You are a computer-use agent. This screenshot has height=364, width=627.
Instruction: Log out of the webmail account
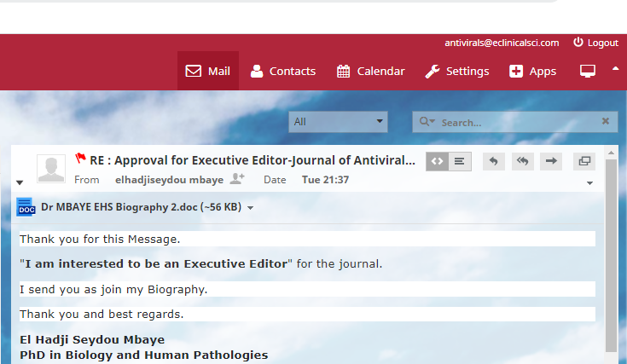click(595, 43)
